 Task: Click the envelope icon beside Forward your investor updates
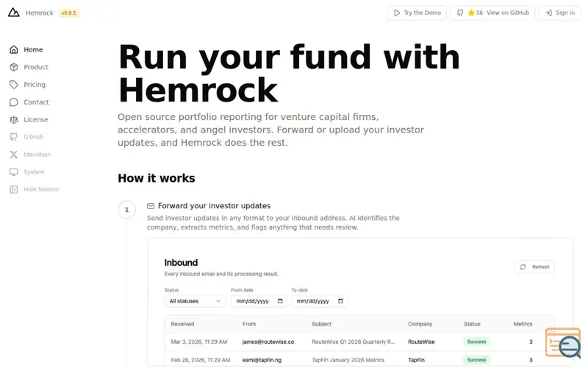pyautogui.click(x=151, y=206)
